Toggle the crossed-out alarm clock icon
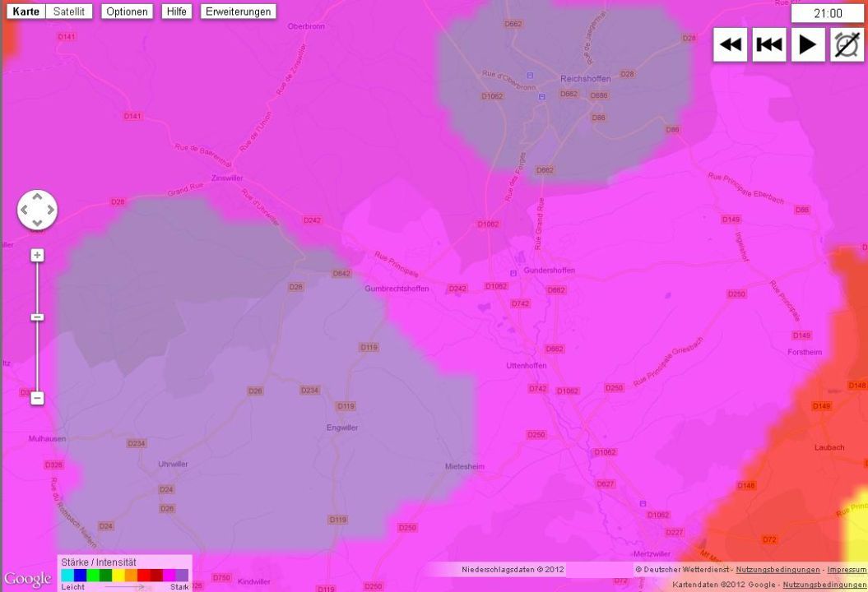 pos(847,45)
